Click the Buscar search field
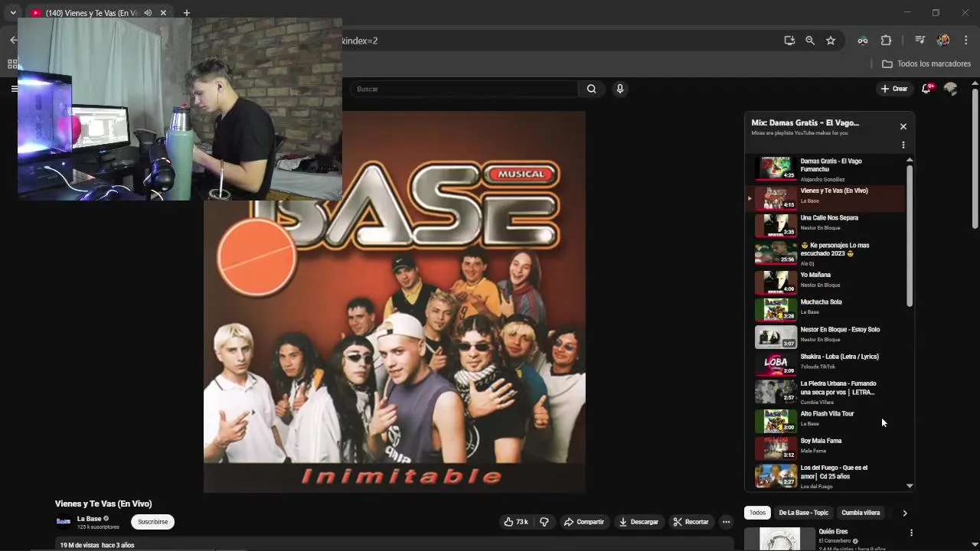Screen dimensions: 980x551 point(464,89)
